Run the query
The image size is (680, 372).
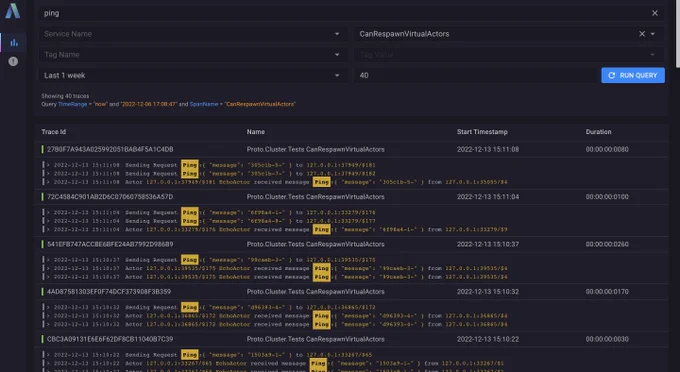point(633,75)
